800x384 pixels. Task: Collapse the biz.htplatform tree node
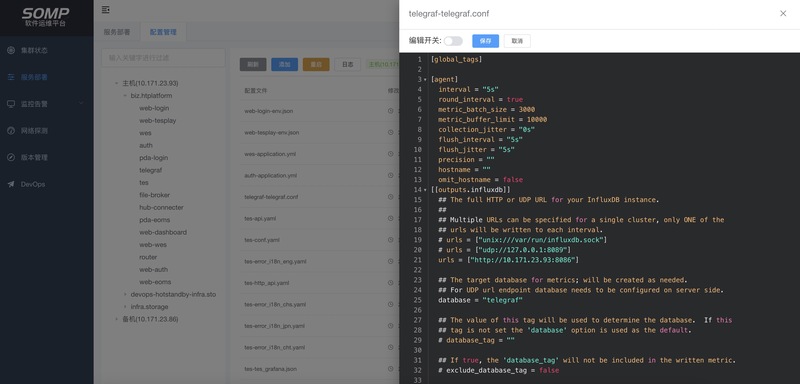pyautogui.click(x=125, y=96)
